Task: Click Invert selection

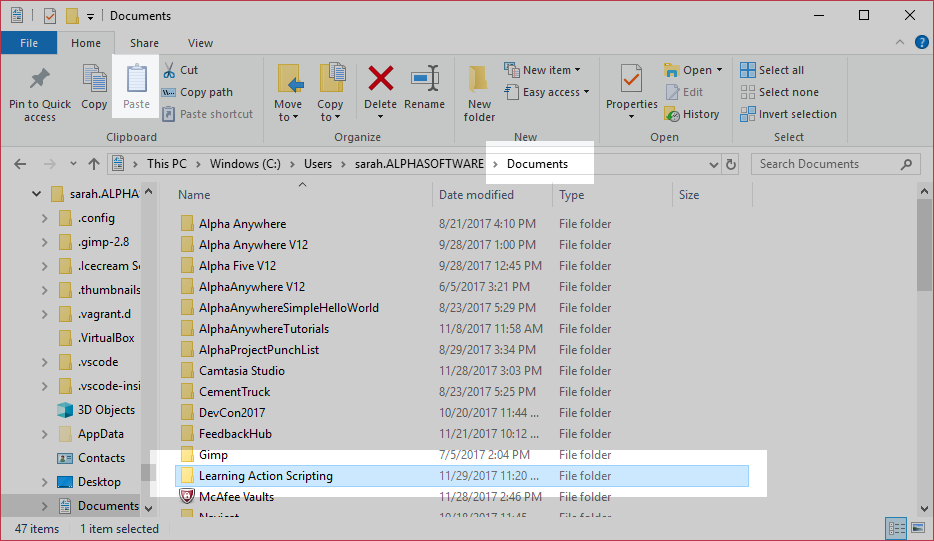Action: tap(789, 114)
